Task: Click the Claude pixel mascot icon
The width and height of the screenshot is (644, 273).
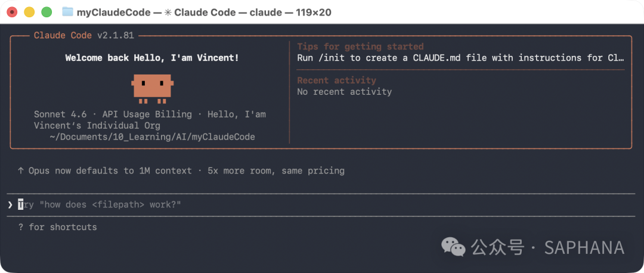Action: 153,89
